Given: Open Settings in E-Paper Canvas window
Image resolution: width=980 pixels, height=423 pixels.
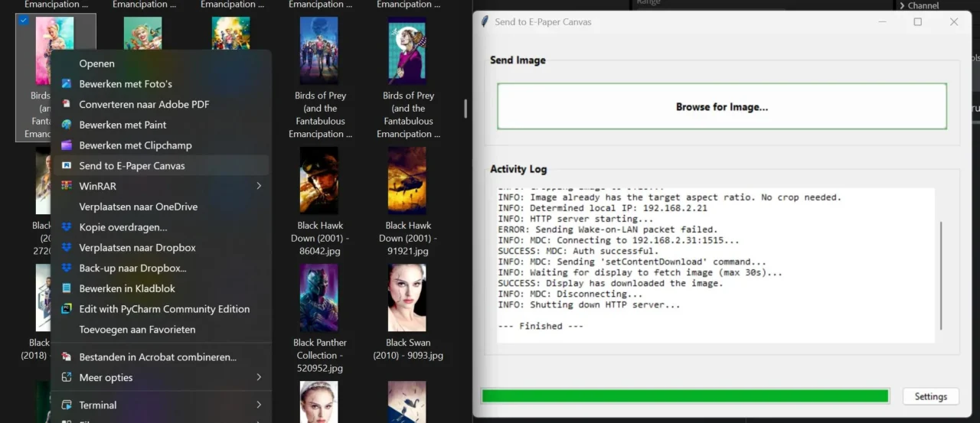Looking at the screenshot, I should tap(930, 396).
